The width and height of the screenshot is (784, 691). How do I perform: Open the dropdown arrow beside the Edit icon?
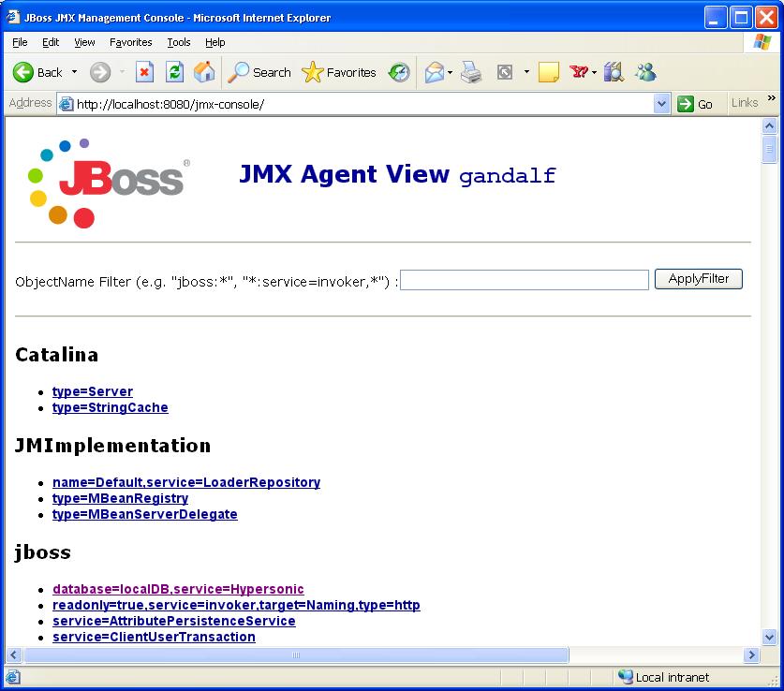pos(526,72)
